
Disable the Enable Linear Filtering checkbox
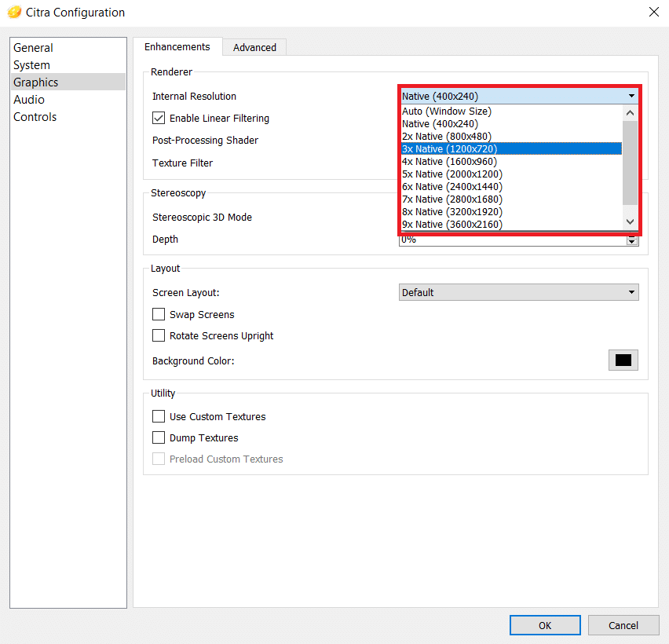pos(159,119)
